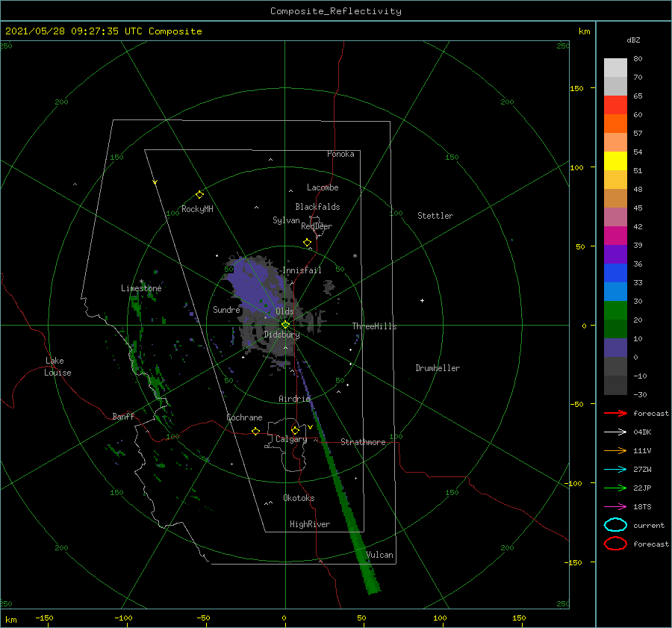Click the 36 dBZ purple color swatch
The width and height of the screenshot is (672, 628).
pos(615,255)
